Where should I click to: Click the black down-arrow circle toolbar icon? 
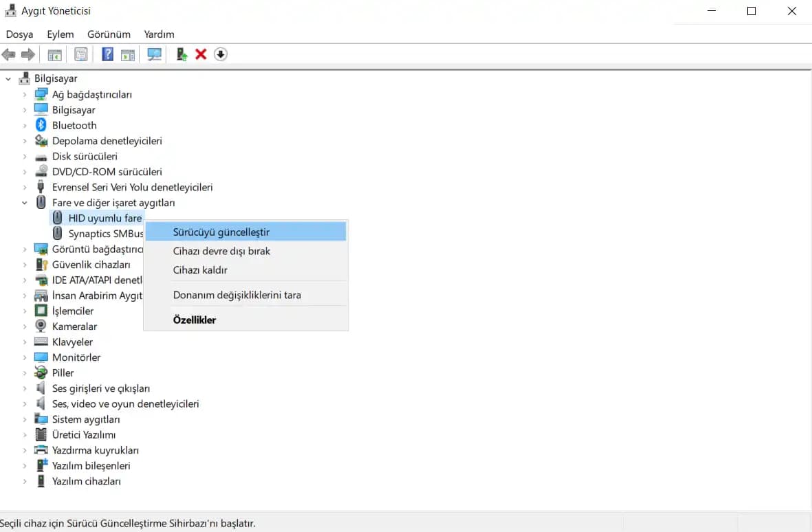220,54
